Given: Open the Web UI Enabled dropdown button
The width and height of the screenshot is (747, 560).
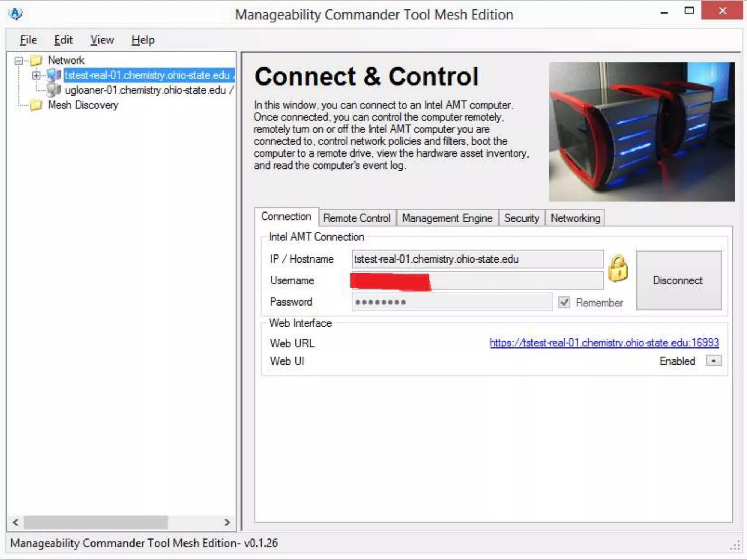Looking at the screenshot, I should coord(713,361).
